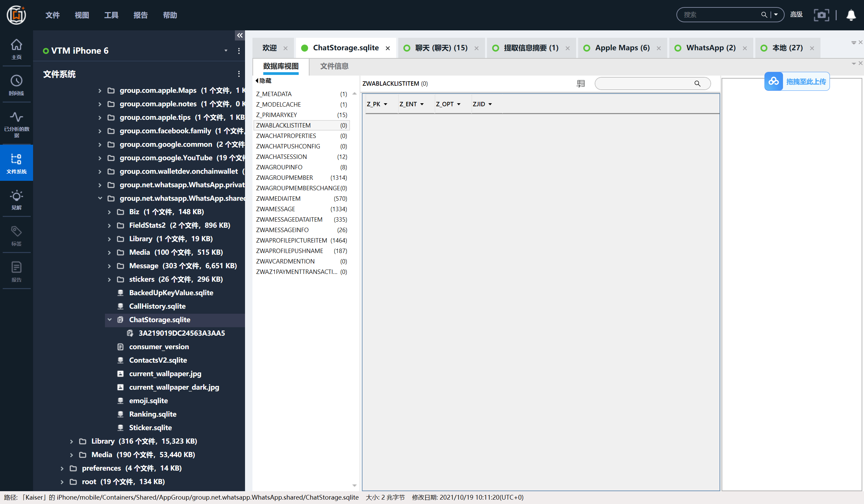Select the current_wallpaper.jpg image file
The image size is (864, 504).
click(165, 374)
